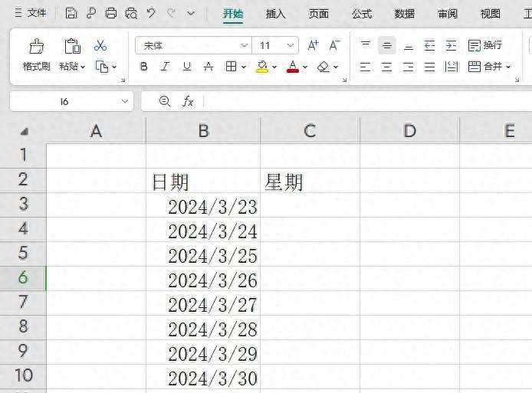Increase font size with A+
The width and height of the screenshot is (532, 393).
click(313, 45)
